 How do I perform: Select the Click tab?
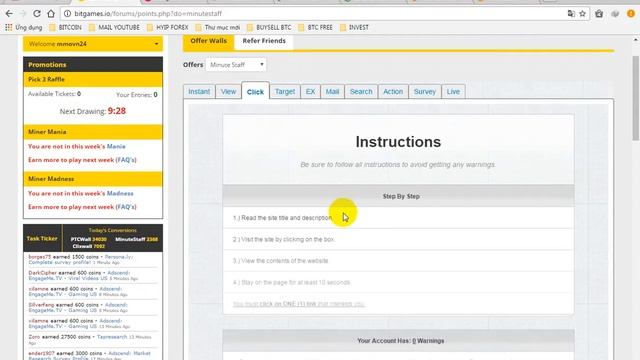256,91
